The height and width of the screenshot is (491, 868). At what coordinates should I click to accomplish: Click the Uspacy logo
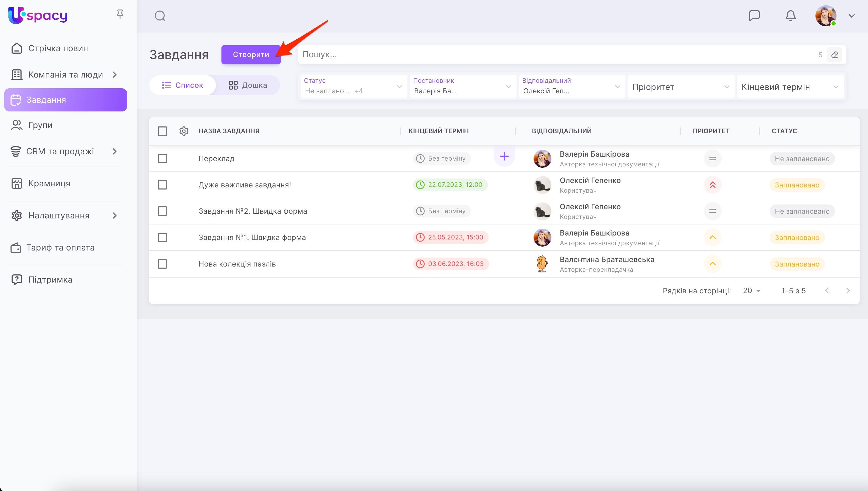[x=38, y=16]
